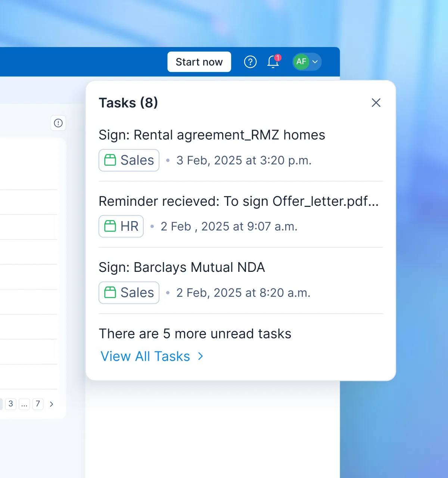Click date 2 Feb, 2025 at 9:07 a.m.
Screen dimensions: 448x478
229,226
